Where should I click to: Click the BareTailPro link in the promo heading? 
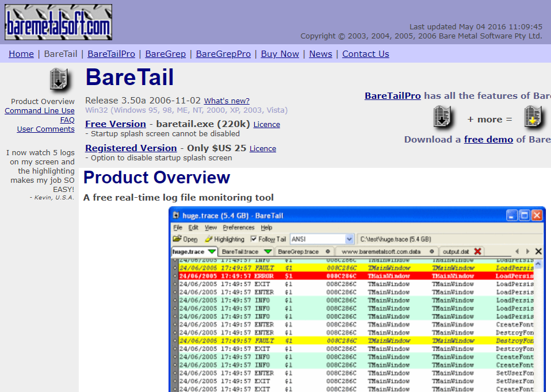[392, 95]
